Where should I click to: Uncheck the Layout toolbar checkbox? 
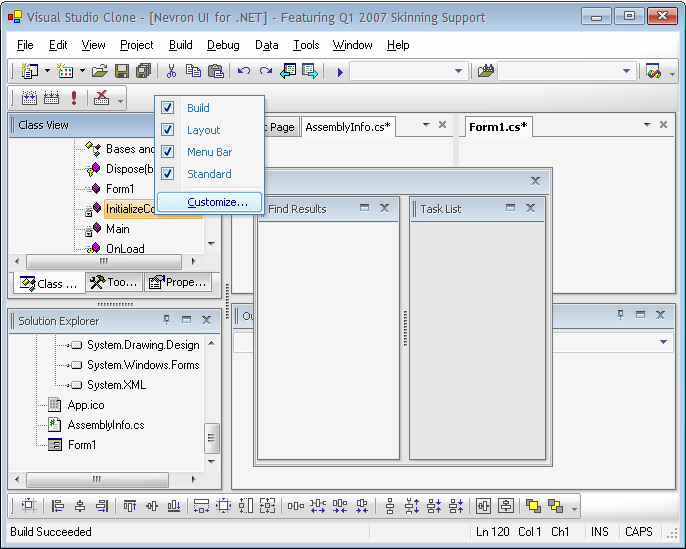point(168,129)
